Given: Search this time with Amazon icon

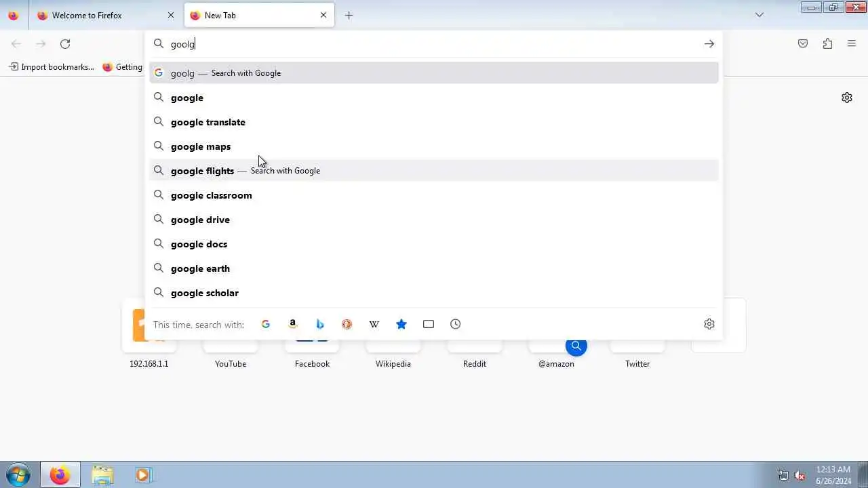Looking at the screenshot, I should pos(293,324).
